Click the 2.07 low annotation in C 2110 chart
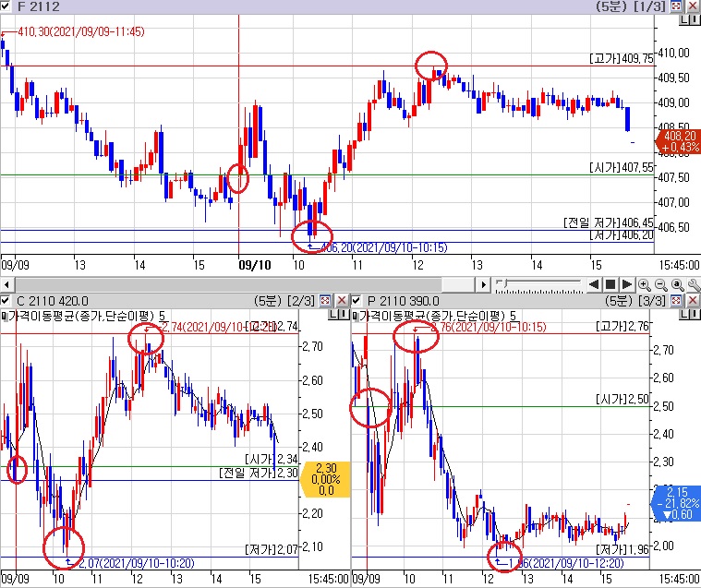Image resolution: width=701 pixels, height=588 pixels. point(137,563)
